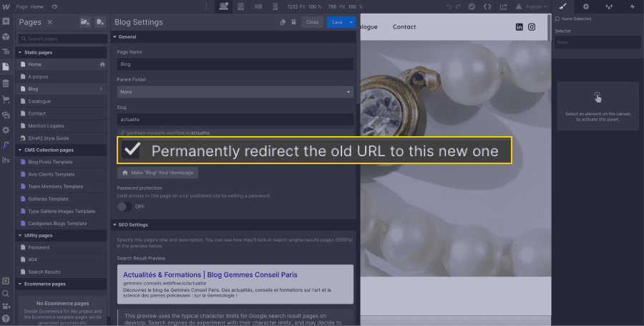Select the A propos page
The height and width of the screenshot is (326, 644).
tap(62, 77)
